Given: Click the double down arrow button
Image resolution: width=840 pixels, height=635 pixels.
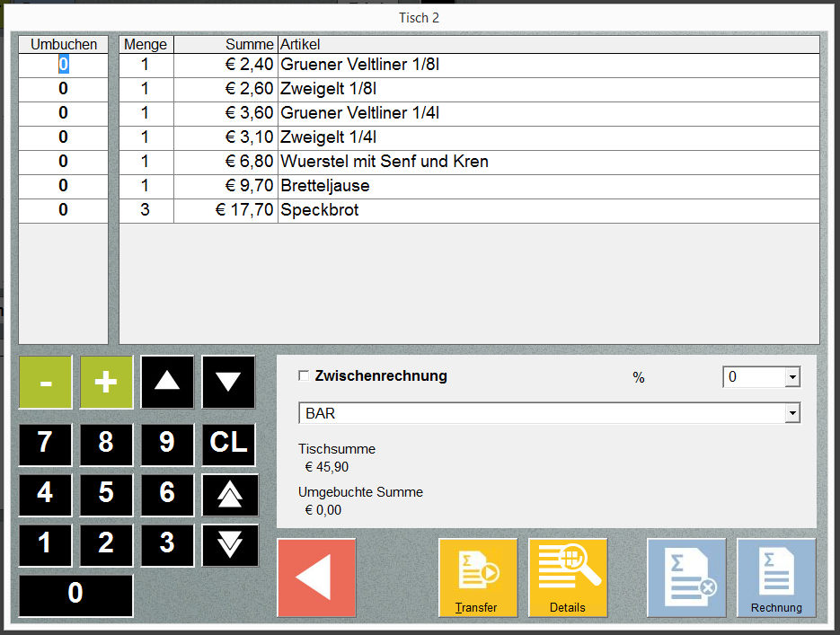Looking at the screenshot, I should click(230, 545).
